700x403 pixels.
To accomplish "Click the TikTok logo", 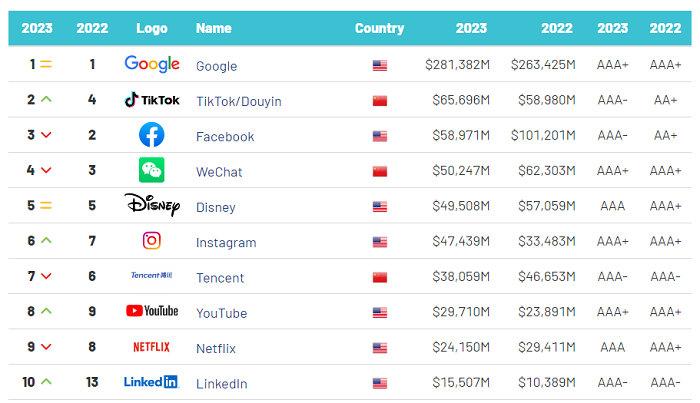I will click(x=151, y=100).
